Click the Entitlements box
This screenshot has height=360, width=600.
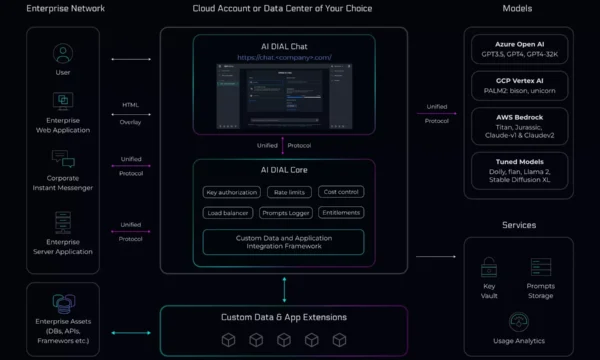[x=341, y=212]
